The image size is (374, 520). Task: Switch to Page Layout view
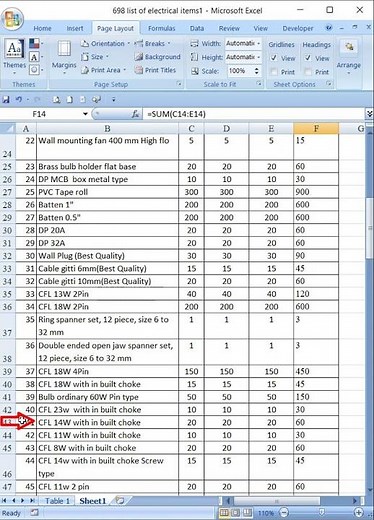(235, 512)
